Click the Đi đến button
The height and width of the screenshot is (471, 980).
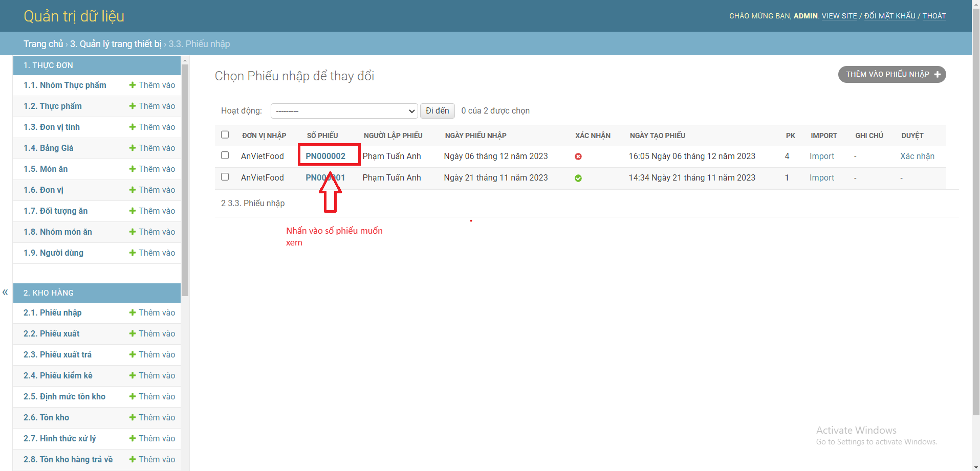[x=437, y=110]
